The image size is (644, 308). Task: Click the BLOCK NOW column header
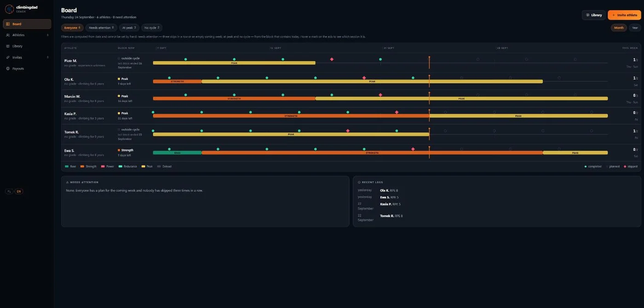point(126,48)
